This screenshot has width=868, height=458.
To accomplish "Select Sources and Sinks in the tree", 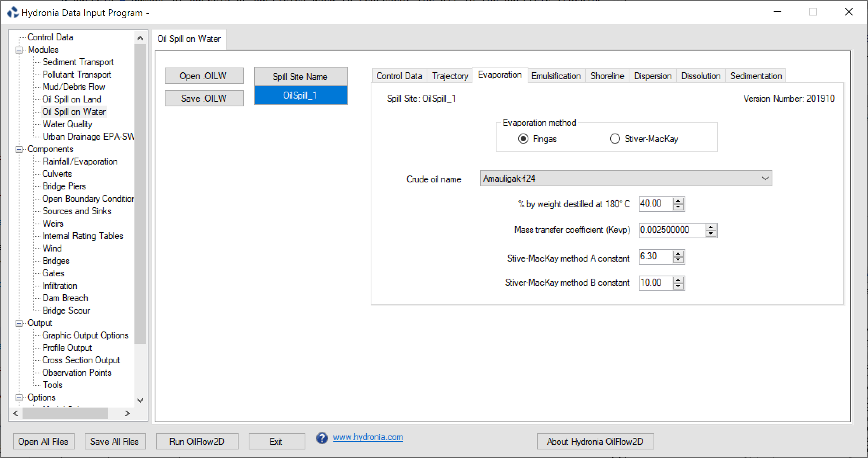I will coord(77,211).
